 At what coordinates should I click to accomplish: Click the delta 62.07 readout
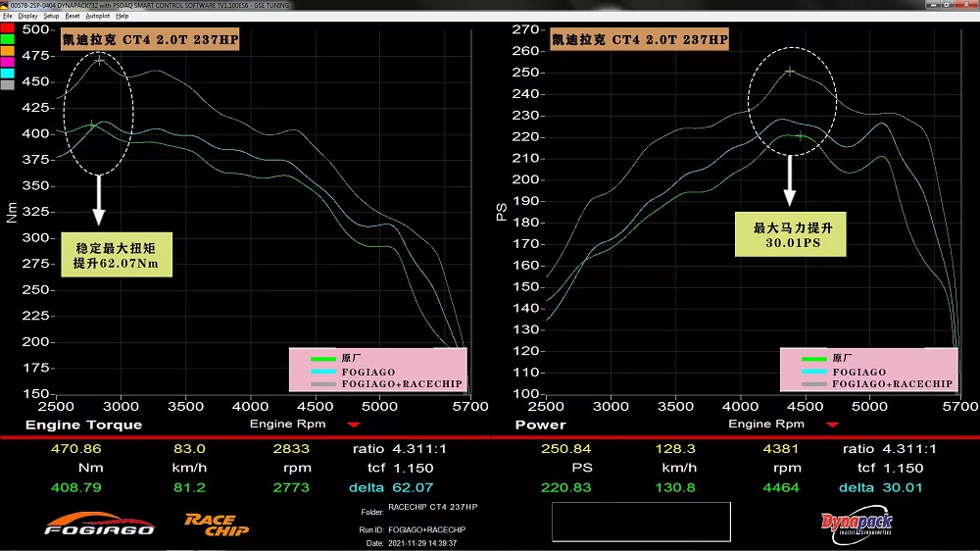pos(391,487)
